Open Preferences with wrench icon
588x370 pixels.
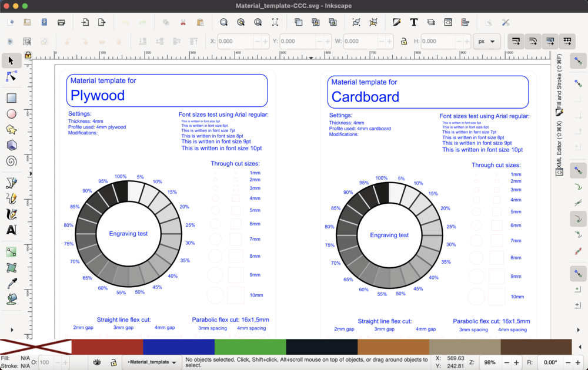pyautogui.click(x=506, y=22)
